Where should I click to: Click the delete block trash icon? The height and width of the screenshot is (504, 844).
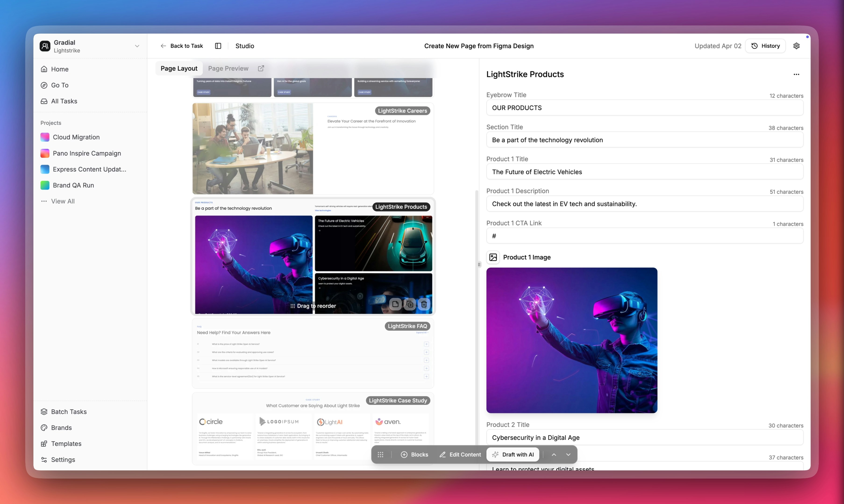pyautogui.click(x=424, y=304)
